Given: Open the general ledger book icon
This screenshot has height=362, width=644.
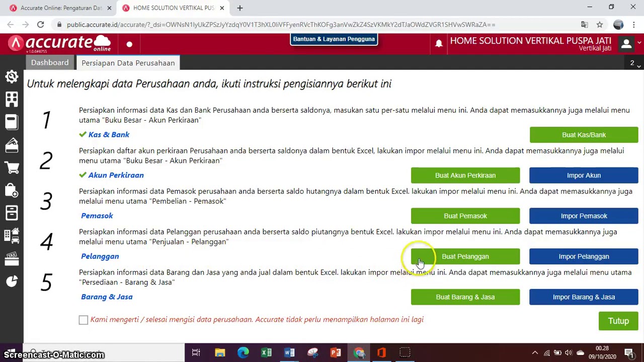Looking at the screenshot, I should tap(12, 122).
